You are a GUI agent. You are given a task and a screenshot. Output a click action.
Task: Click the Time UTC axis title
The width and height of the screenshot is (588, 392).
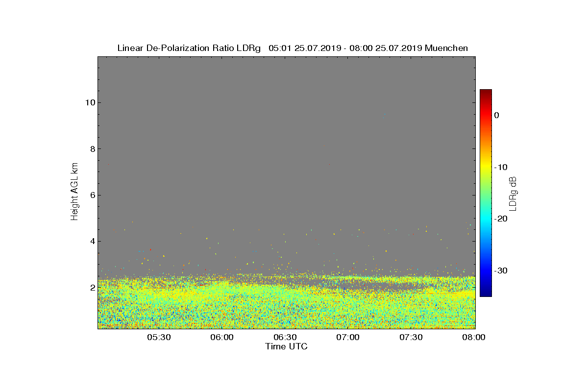click(287, 346)
